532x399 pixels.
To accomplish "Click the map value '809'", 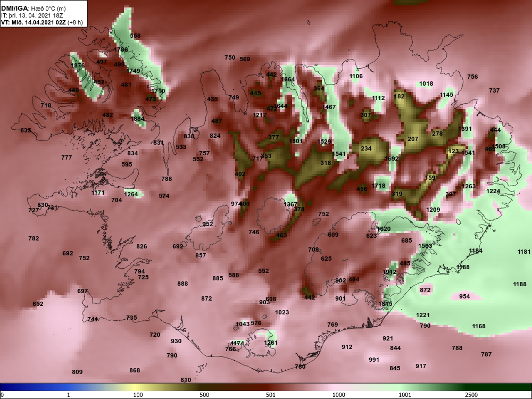I will coord(77,372).
